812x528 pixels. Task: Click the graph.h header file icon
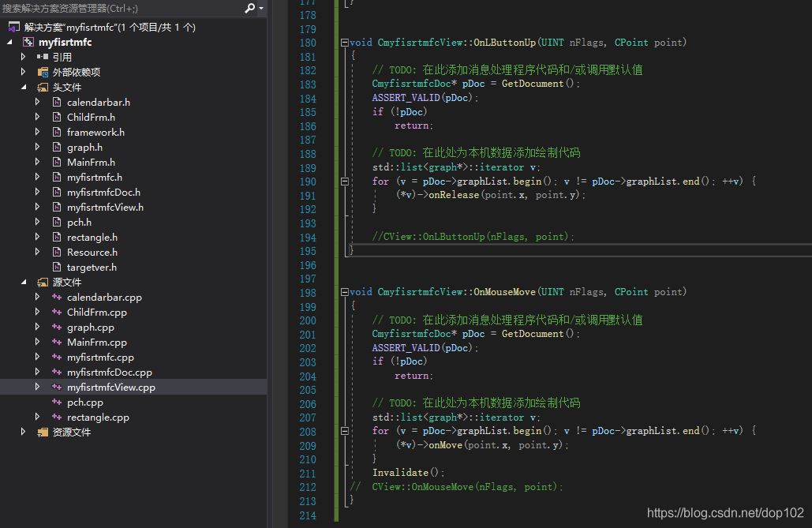[x=57, y=148]
